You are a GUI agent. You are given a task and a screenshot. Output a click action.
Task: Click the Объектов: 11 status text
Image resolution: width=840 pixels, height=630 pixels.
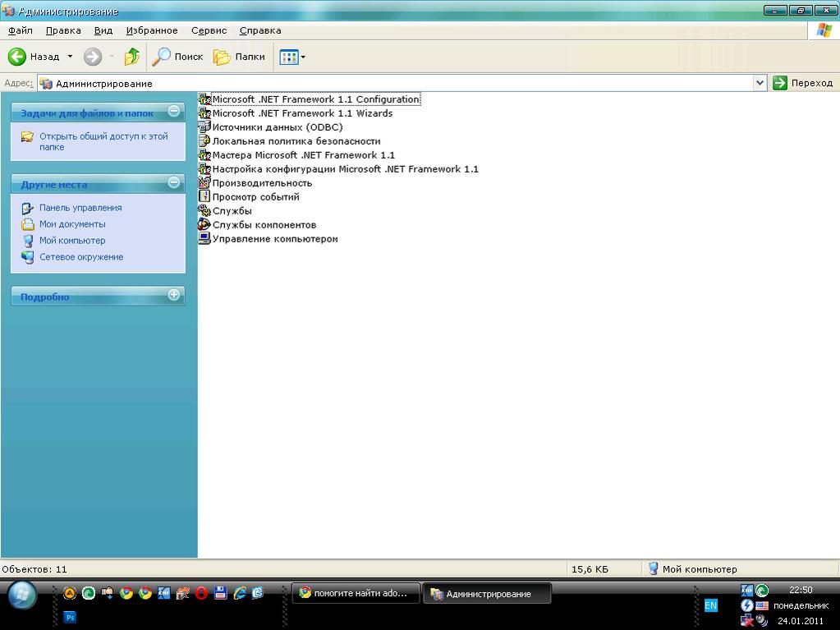(x=34, y=569)
